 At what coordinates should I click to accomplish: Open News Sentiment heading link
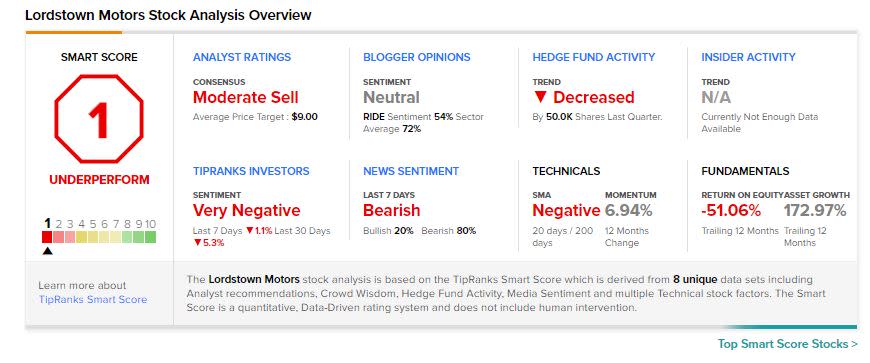[x=411, y=171]
